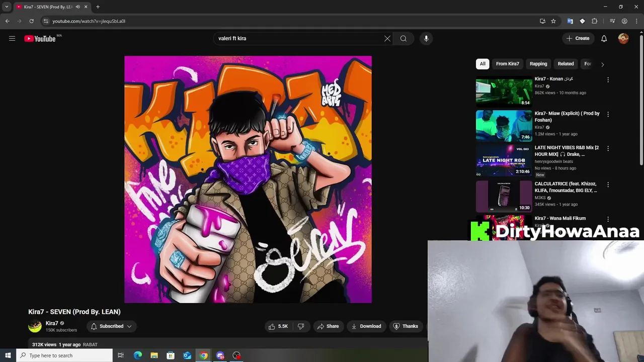Open the browser extensions puzzle icon
The width and height of the screenshot is (644, 362).
point(595,21)
